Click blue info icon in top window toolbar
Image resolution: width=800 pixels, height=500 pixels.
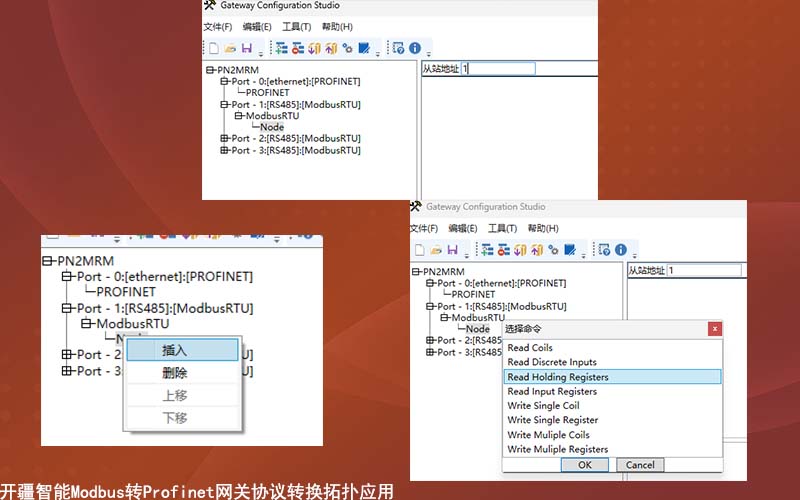(415, 48)
